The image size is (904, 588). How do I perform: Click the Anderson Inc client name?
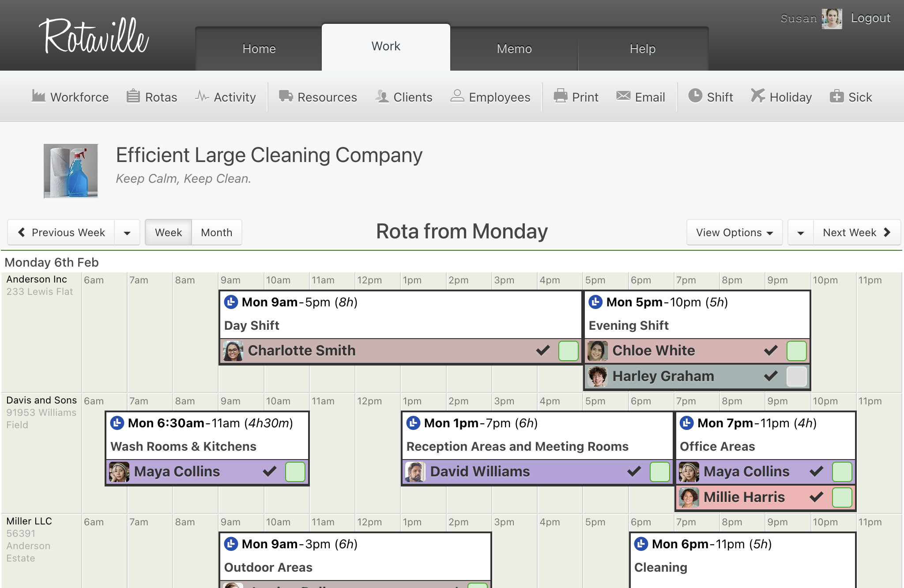pyautogui.click(x=37, y=279)
